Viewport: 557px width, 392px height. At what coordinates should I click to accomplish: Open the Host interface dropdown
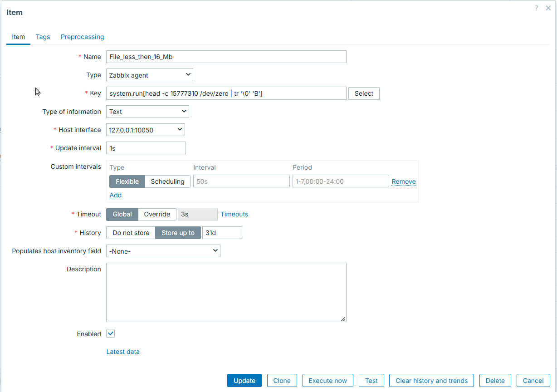(x=146, y=130)
